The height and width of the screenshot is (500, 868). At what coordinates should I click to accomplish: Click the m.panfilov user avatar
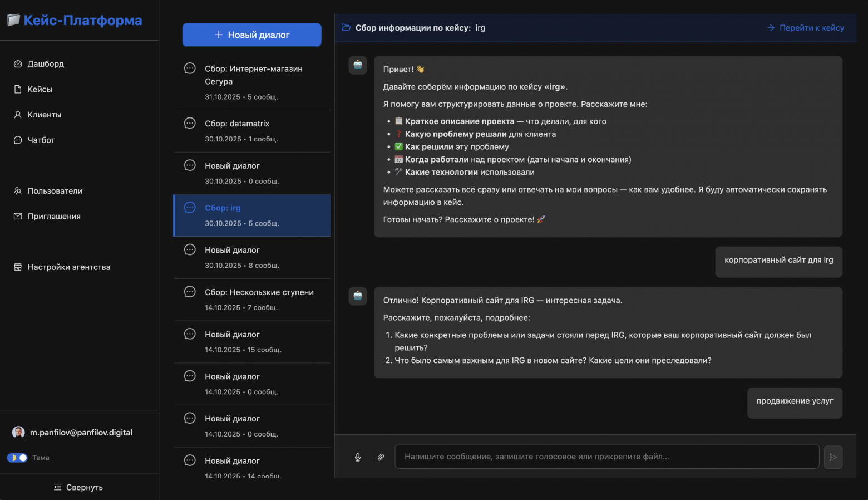[x=18, y=432]
